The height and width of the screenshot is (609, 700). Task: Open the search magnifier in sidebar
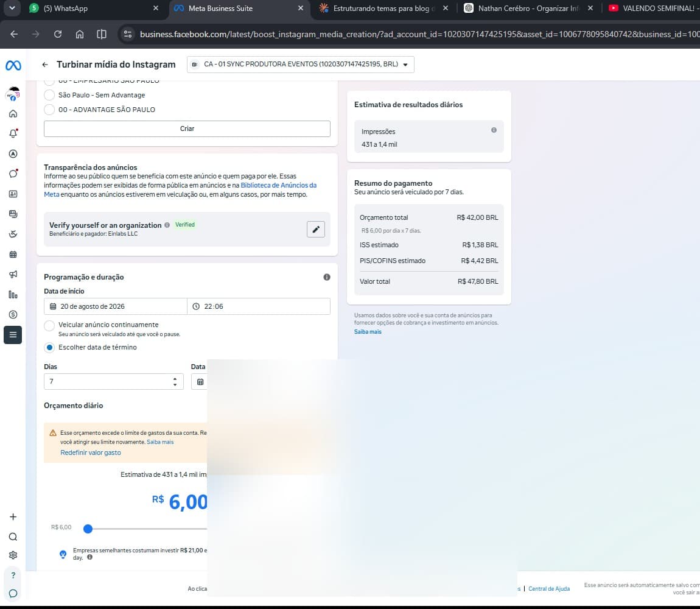[13, 537]
